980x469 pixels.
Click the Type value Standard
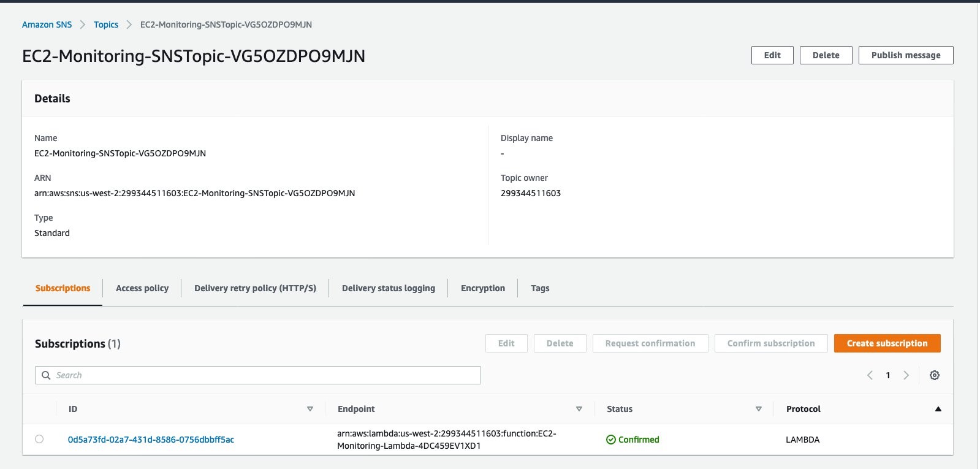[52, 233]
